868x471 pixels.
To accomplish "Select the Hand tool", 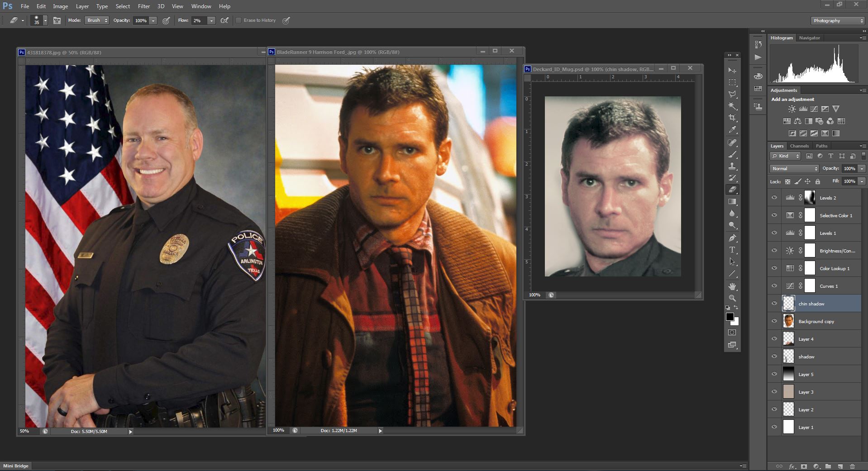I will coord(732,286).
